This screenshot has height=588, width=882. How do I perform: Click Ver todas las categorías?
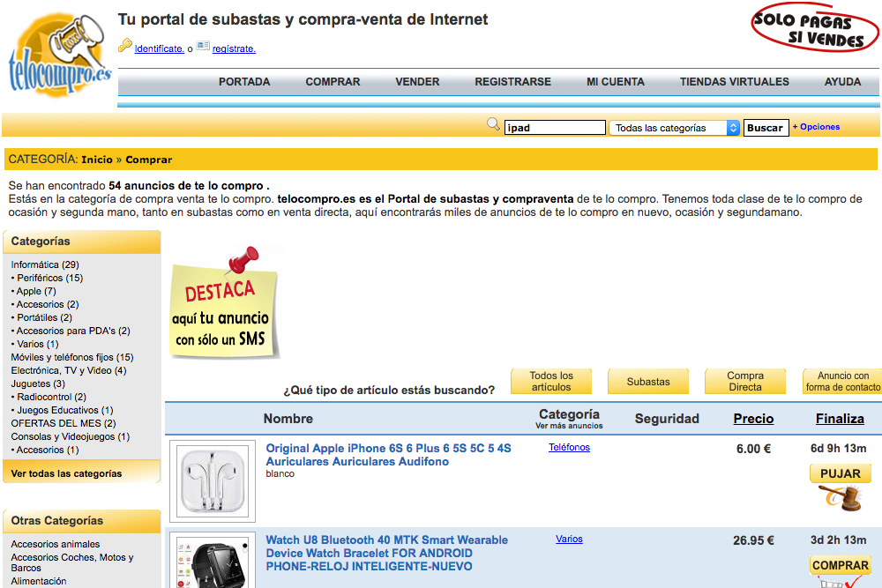tap(66, 474)
